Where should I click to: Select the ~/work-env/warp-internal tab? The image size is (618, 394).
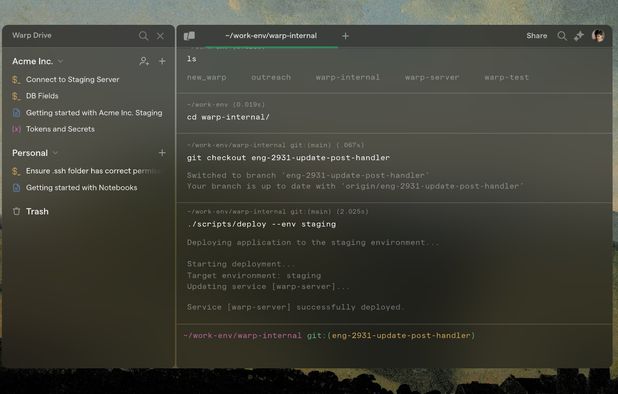271,36
